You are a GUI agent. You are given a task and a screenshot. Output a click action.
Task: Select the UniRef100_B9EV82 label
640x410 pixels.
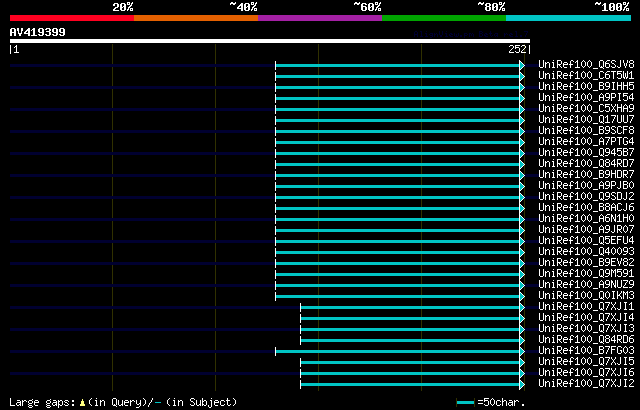[586, 263]
